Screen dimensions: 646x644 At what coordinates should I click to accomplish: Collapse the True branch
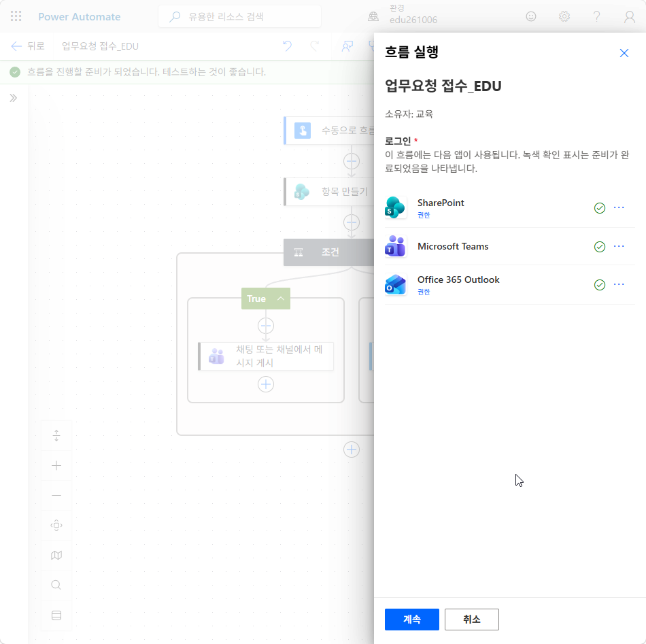tap(281, 299)
